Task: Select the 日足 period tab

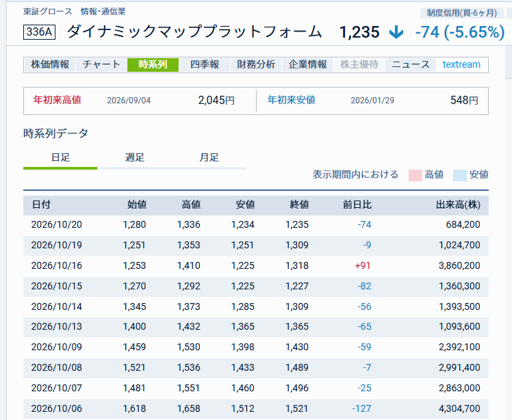Action: 60,158
